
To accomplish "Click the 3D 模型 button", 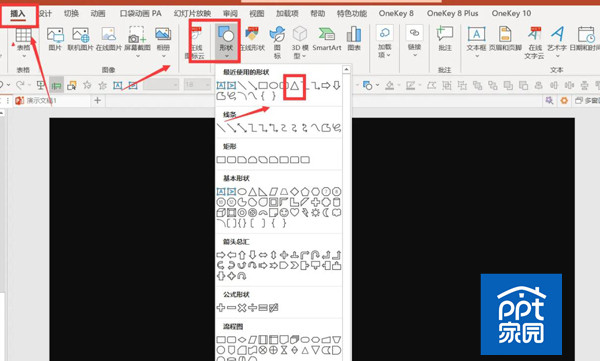I will click(300, 42).
